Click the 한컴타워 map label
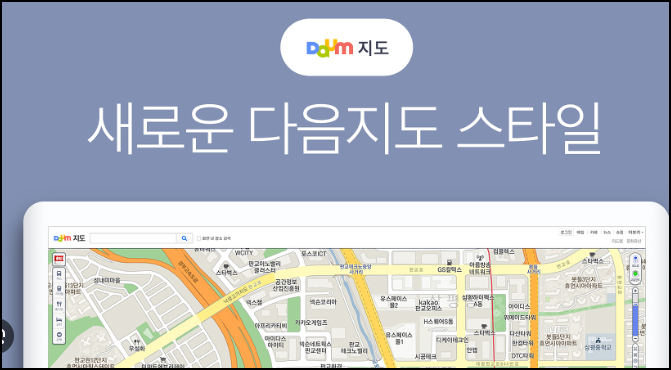Viewport: 671px width, 370px height. coord(523,343)
